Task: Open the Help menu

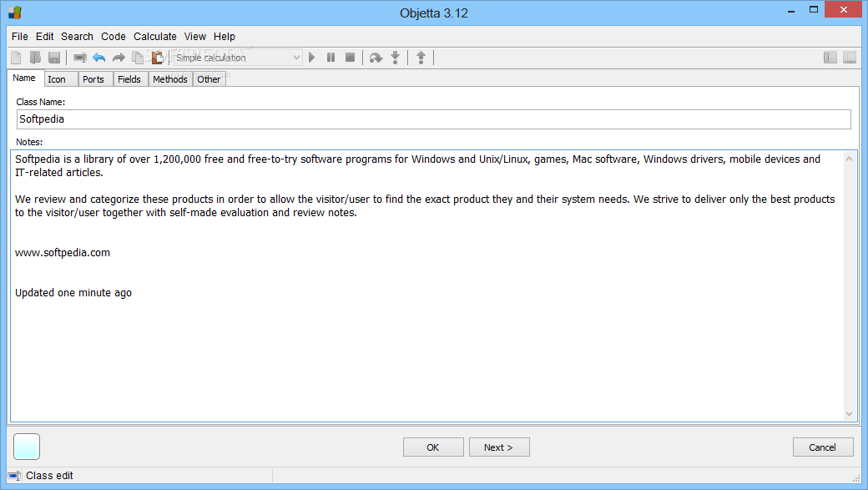Action: pos(225,37)
